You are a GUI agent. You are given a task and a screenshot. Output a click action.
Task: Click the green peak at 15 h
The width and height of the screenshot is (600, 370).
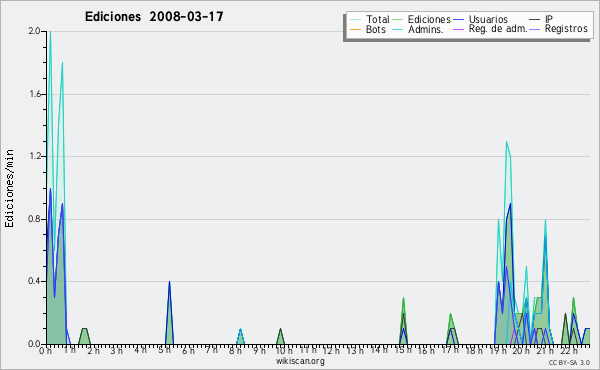[403, 299]
